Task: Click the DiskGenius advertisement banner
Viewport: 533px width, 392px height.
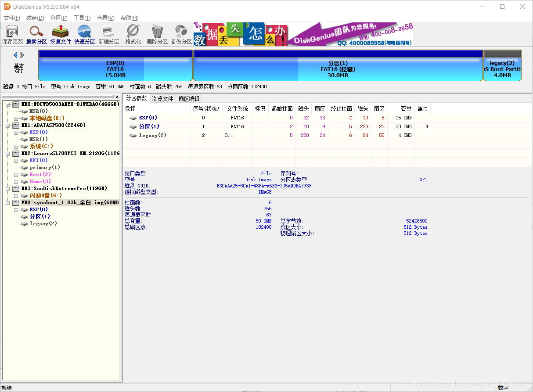Action: coord(303,34)
